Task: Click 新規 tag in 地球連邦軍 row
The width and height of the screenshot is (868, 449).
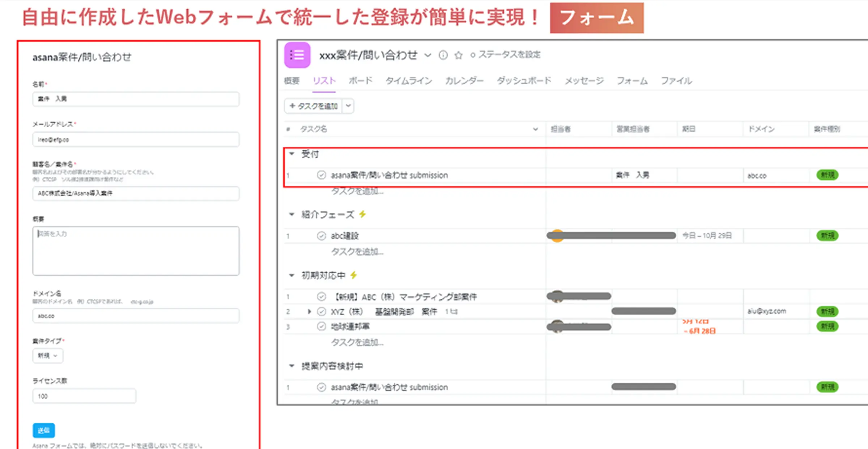Action: (827, 326)
